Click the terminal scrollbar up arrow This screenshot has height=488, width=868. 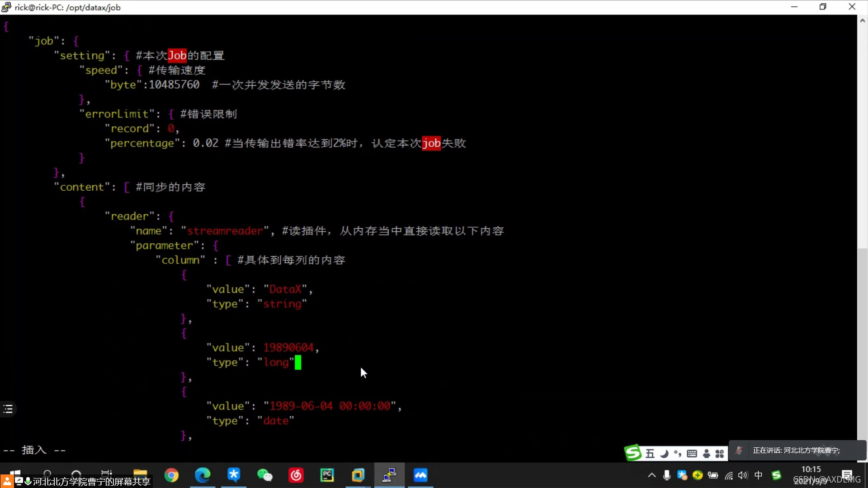863,20
